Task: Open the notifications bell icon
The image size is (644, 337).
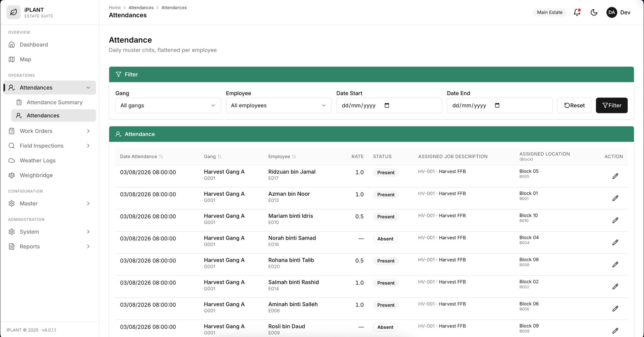Action: point(577,12)
